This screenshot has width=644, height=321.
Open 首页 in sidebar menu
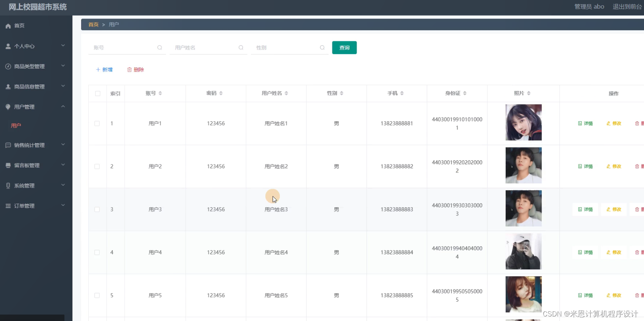click(x=19, y=26)
